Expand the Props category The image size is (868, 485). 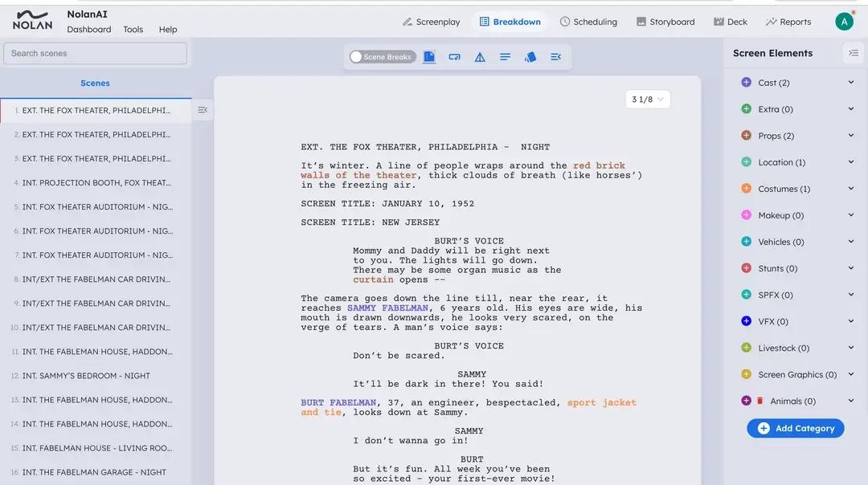pos(851,135)
